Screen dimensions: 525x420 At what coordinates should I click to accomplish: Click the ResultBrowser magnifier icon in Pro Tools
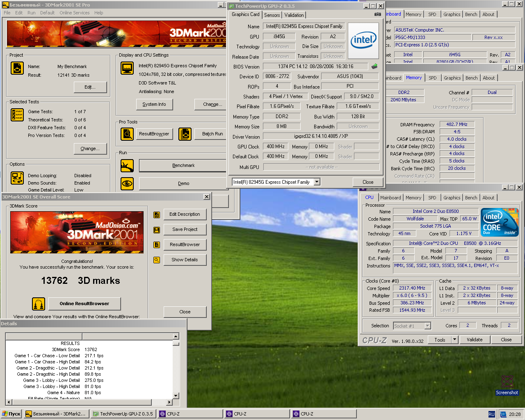(x=127, y=134)
